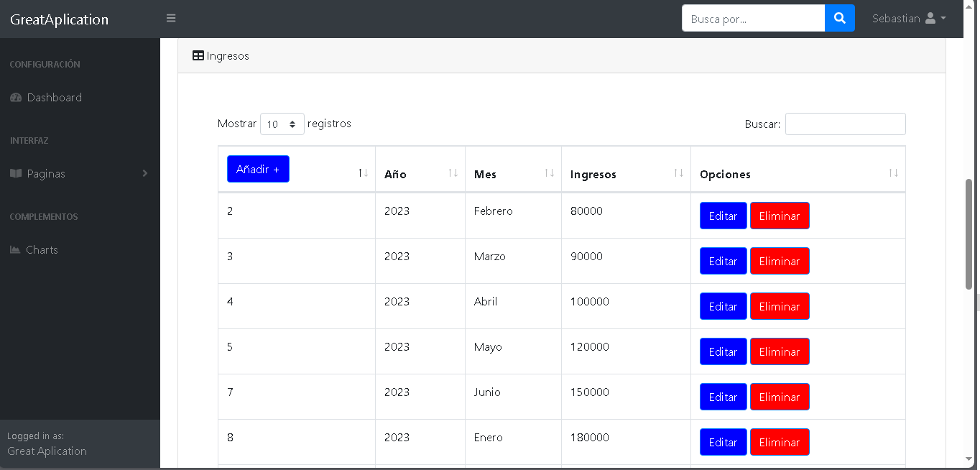980x470 pixels.
Task: Click the Ingresos table icon
Action: 198,56
